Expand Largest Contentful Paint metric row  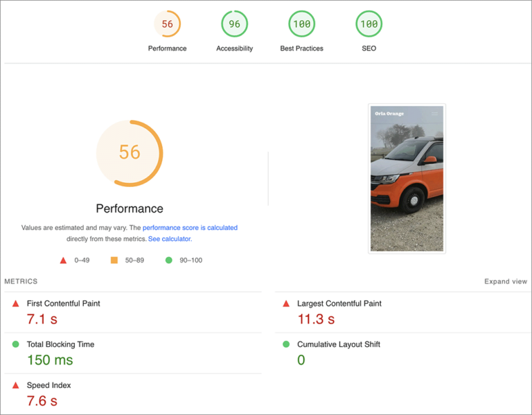pos(403,312)
